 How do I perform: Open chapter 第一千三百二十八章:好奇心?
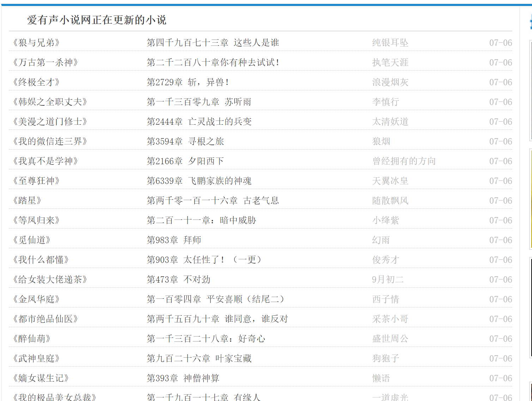point(206,339)
